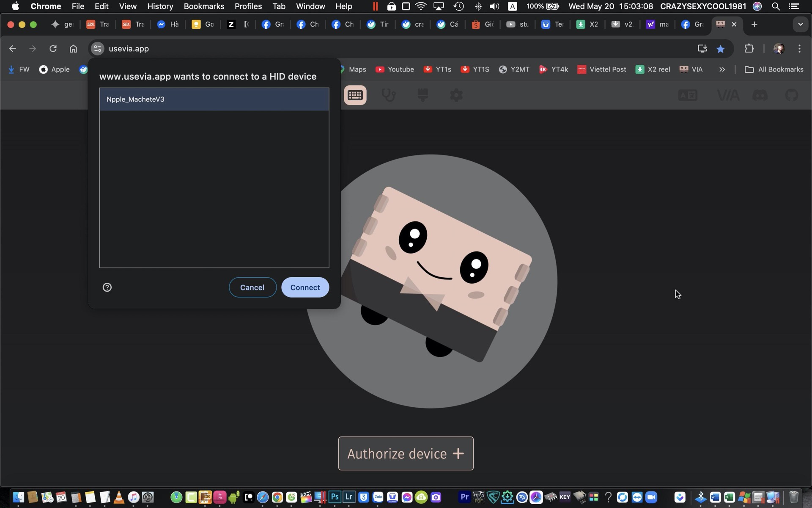Open Chrome three-dot menu

point(799,49)
